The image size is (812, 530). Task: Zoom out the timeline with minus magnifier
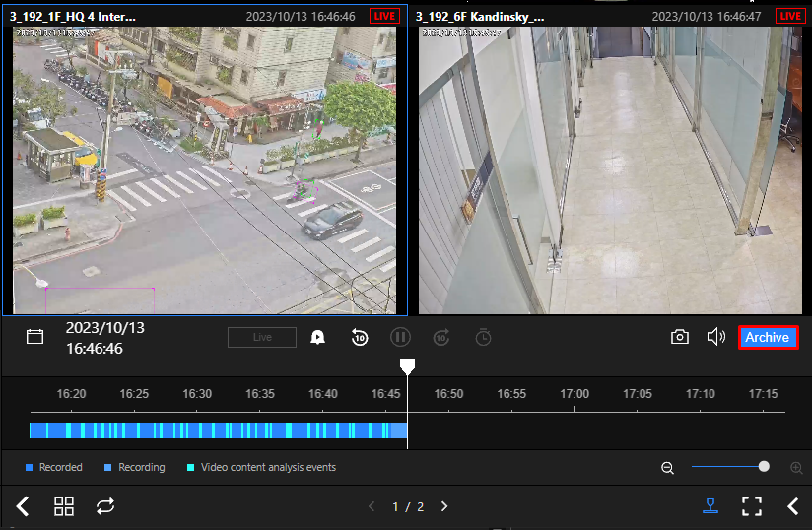point(668,467)
